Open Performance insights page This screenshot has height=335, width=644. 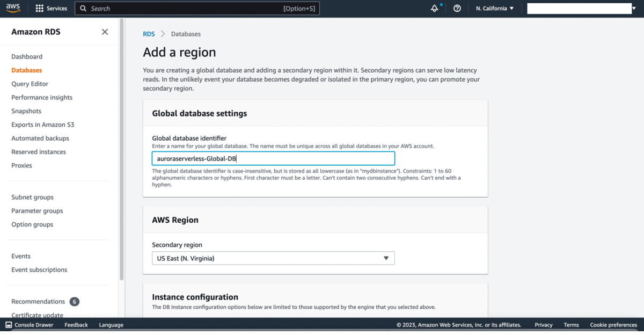click(42, 97)
